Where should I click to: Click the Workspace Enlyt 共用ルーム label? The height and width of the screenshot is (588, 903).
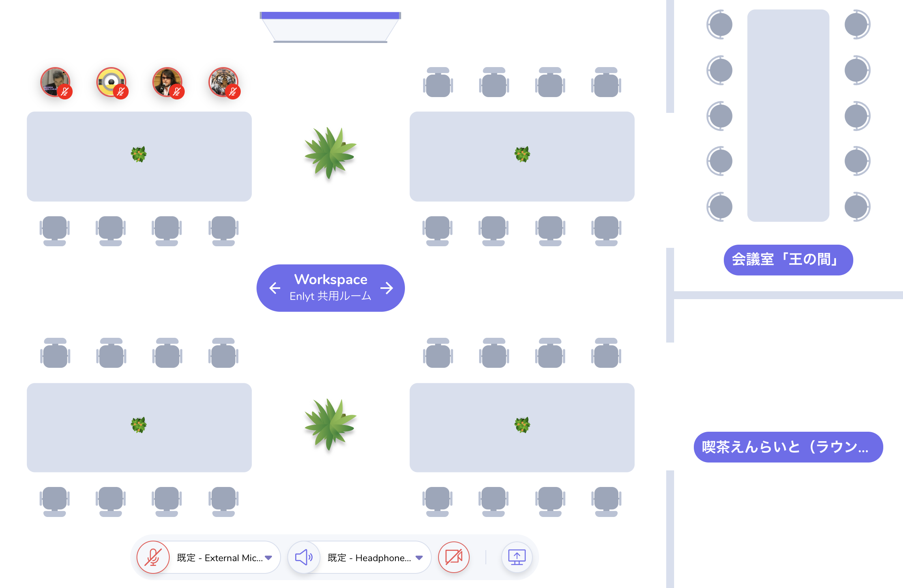[331, 288]
